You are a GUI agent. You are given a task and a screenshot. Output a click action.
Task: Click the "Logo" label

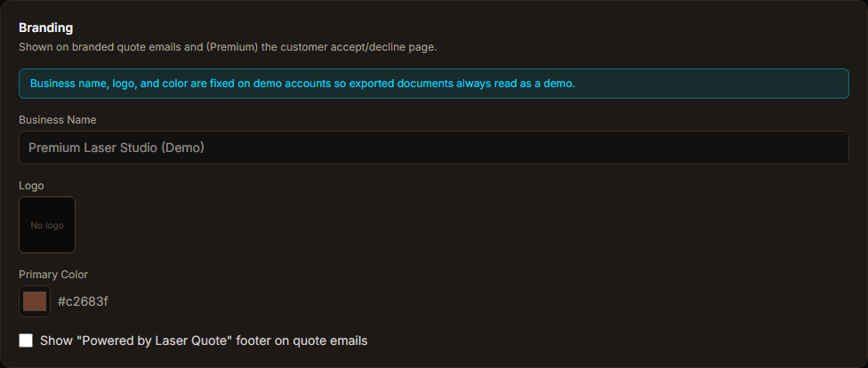[x=31, y=186]
